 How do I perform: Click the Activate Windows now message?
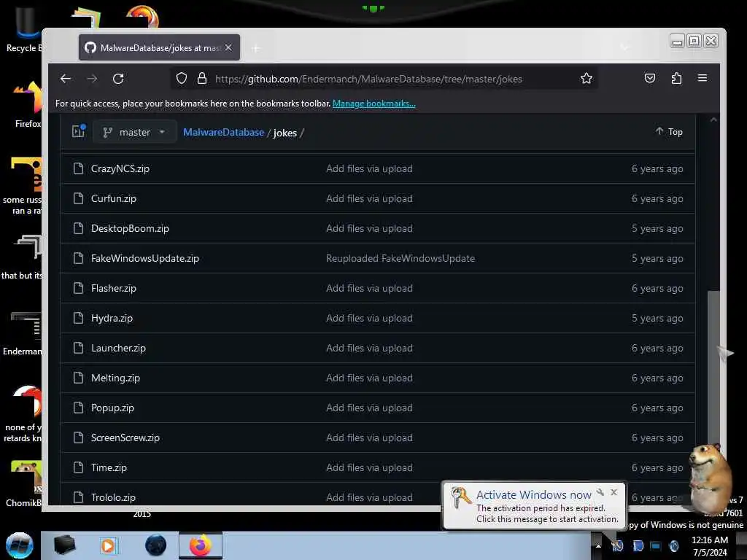coord(533,495)
